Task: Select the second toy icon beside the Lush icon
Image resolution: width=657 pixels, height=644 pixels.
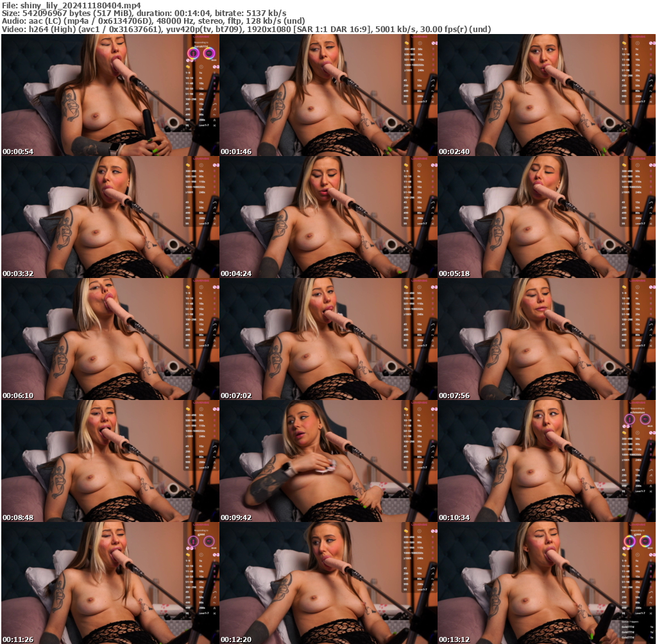Action: pos(645,541)
